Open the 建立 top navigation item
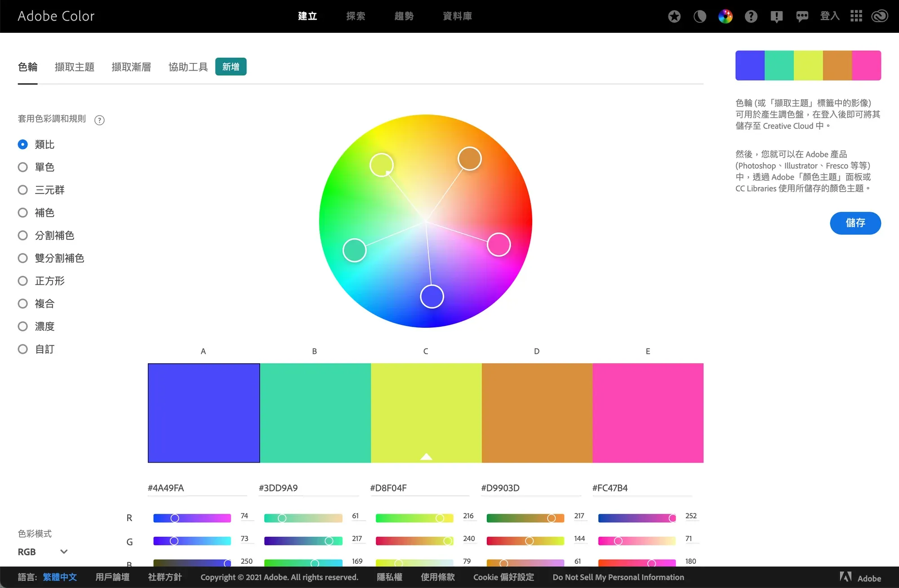 coord(307,16)
